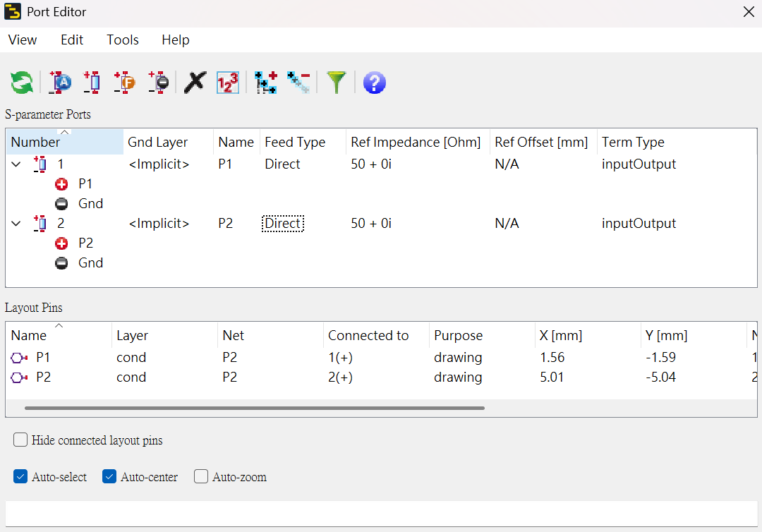Select <Implicit> Gnd Layer for port 1

point(159,164)
